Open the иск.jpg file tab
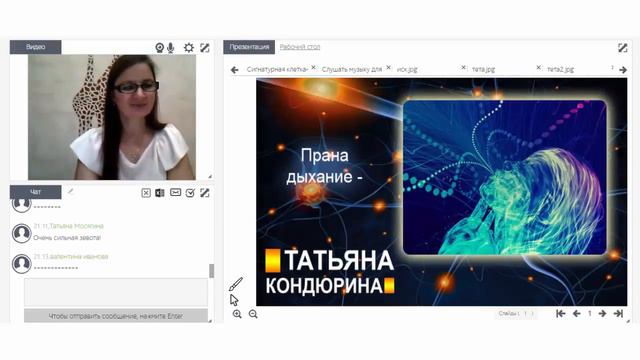Image resolution: width=640 pixels, height=360 pixels. coord(407,69)
